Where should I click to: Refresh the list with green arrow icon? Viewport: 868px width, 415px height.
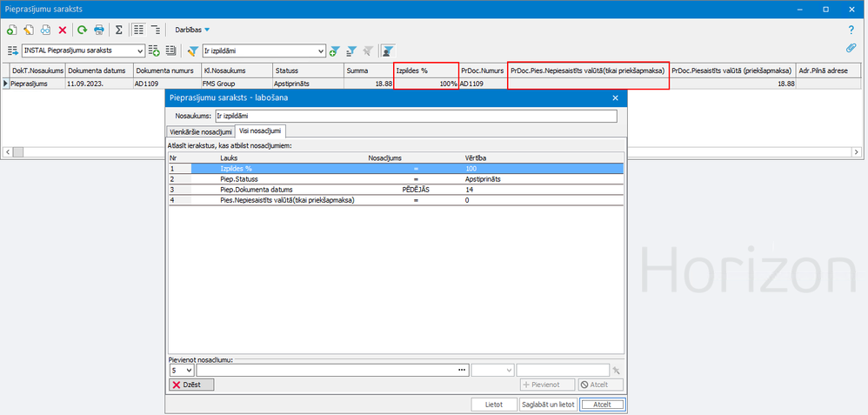point(82,30)
